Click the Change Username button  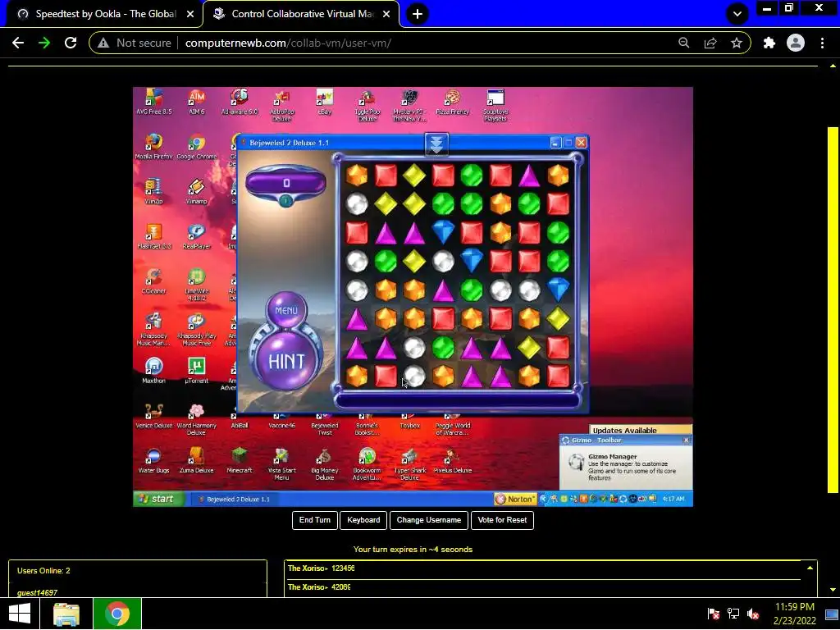pos(428,520)
